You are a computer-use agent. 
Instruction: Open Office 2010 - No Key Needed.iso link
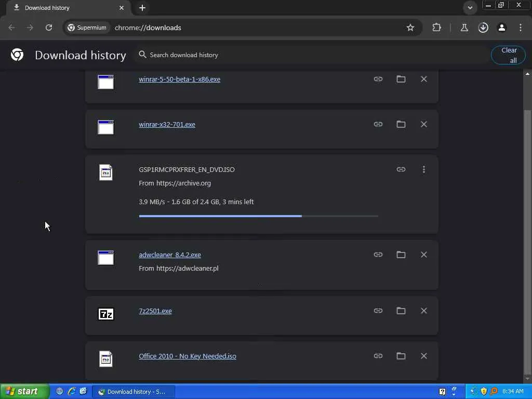tap(187, 356)
